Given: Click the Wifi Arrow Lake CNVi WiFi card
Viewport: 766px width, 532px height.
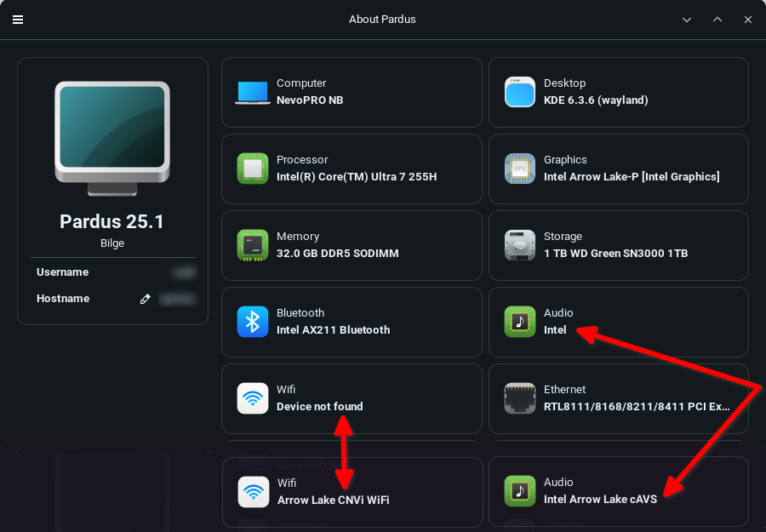Looking at the screenshot, I should (x=352, y=491).
